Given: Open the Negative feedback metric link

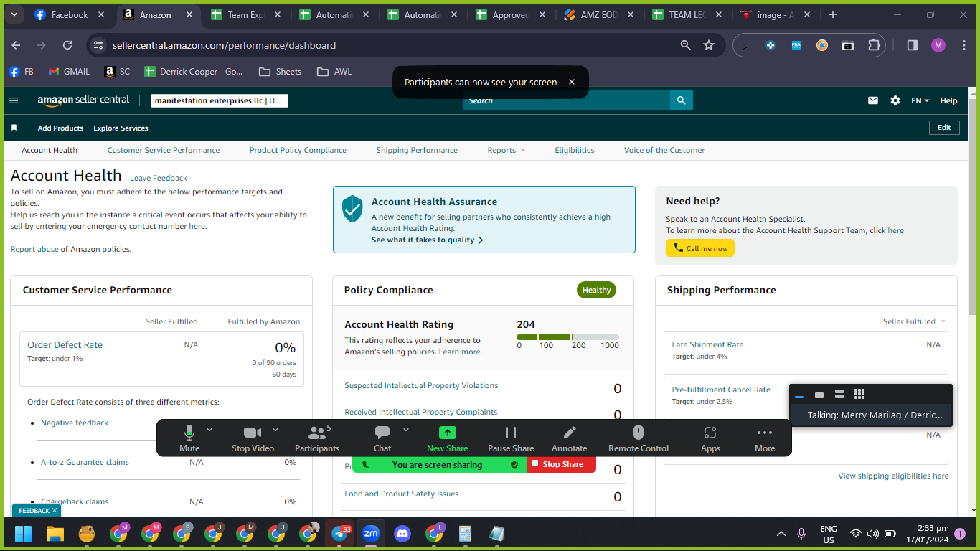Looking at the screenshot, I should pyautogui.click(x=75, y=423).
